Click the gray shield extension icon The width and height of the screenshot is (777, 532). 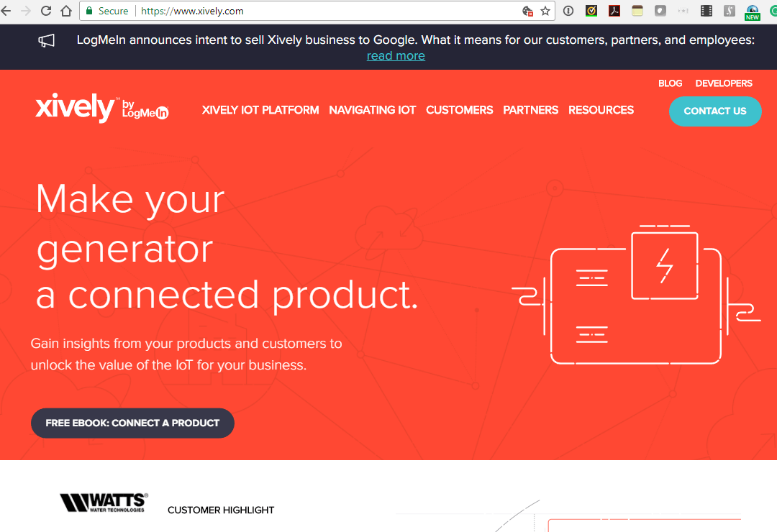660,11
